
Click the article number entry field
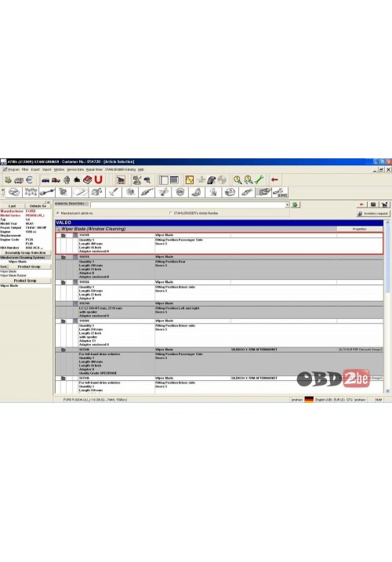pyautogui.click(x=187, y=205)
